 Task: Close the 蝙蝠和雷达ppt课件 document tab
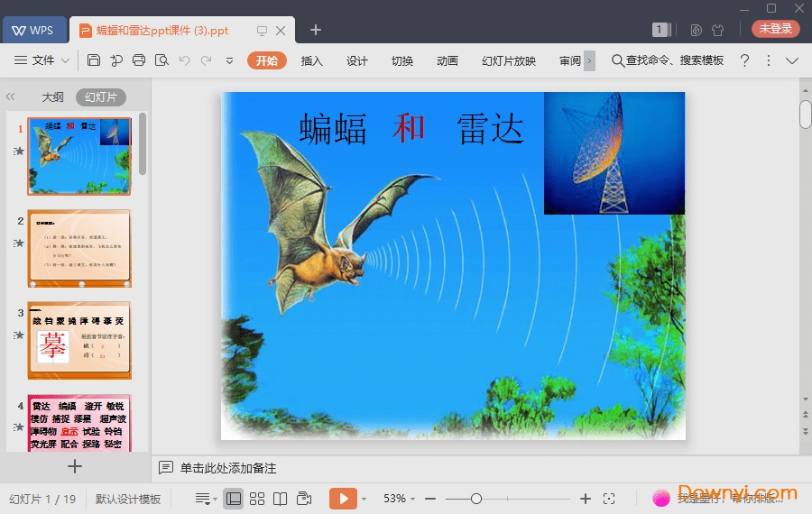[x=281, y=31]
